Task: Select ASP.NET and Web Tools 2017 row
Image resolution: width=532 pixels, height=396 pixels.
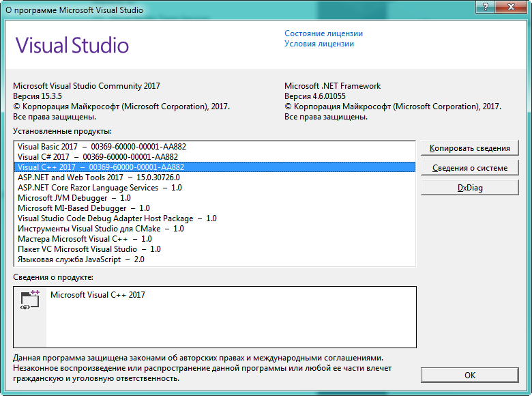Action: [214, 178]
